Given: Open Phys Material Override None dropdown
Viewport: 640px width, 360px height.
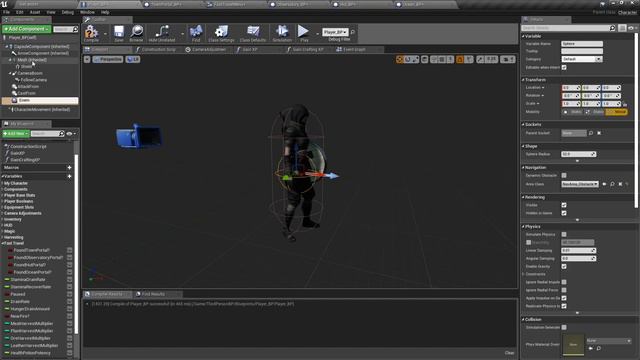Looking at the screenshot, I should (x=609, y=340).
